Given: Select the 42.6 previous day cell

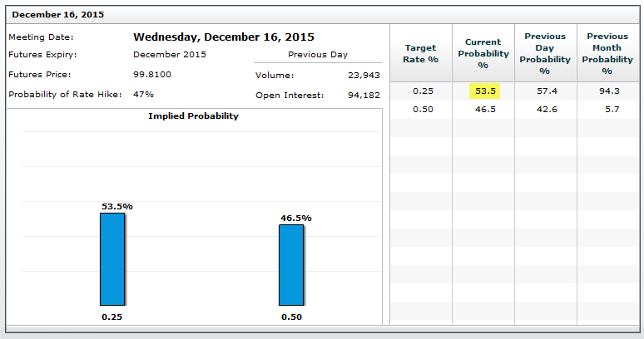Looking at the screenshot, I should (547, 110).
